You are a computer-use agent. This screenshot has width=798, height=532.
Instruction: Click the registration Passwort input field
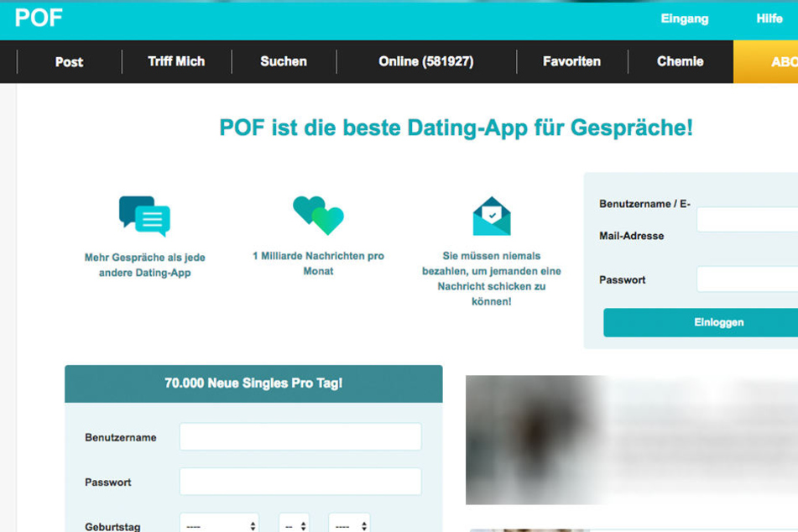coord(300,482)
